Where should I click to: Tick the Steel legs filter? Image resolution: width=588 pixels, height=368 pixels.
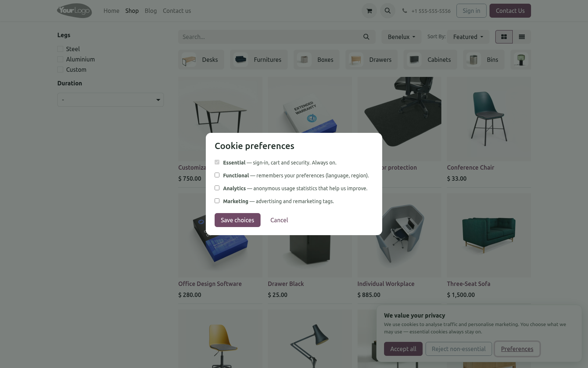(60, 49)
